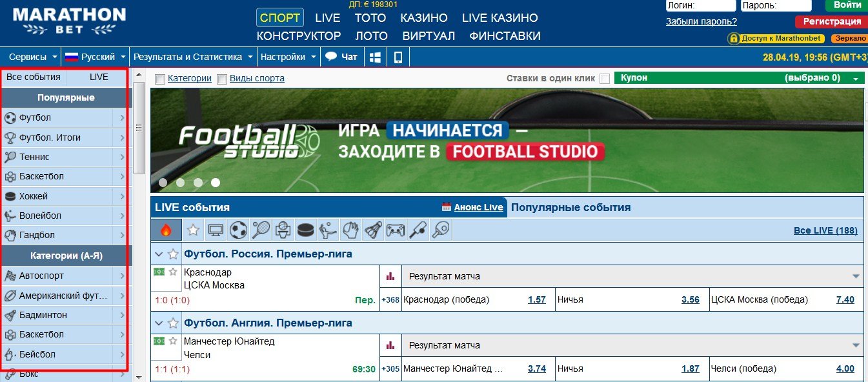Filter LIVE events by volleyball player icon

point(327,230)
